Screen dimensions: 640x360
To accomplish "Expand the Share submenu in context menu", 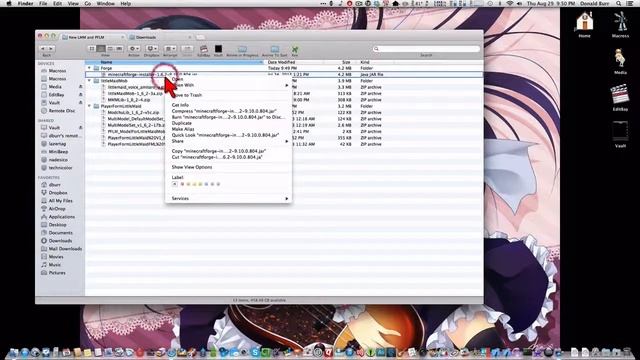I will tap(228, 141).
